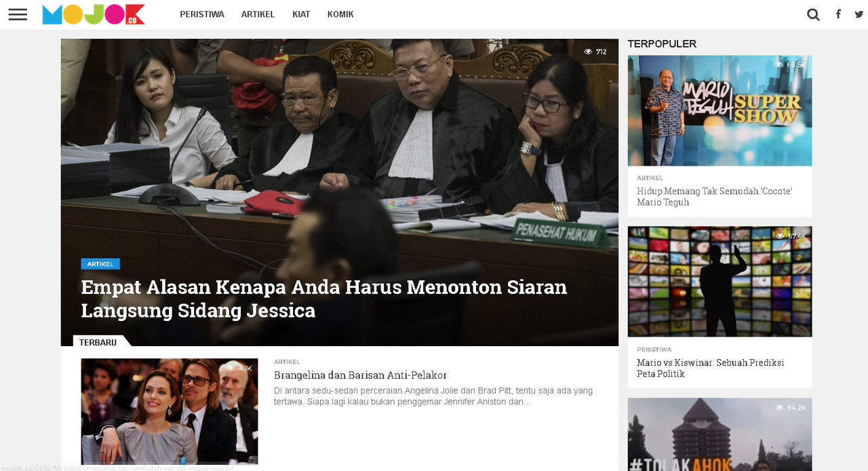Open the #TolakAhok thumbnail
The width and height of the screenshot is (868, 471).
point(719,434)
